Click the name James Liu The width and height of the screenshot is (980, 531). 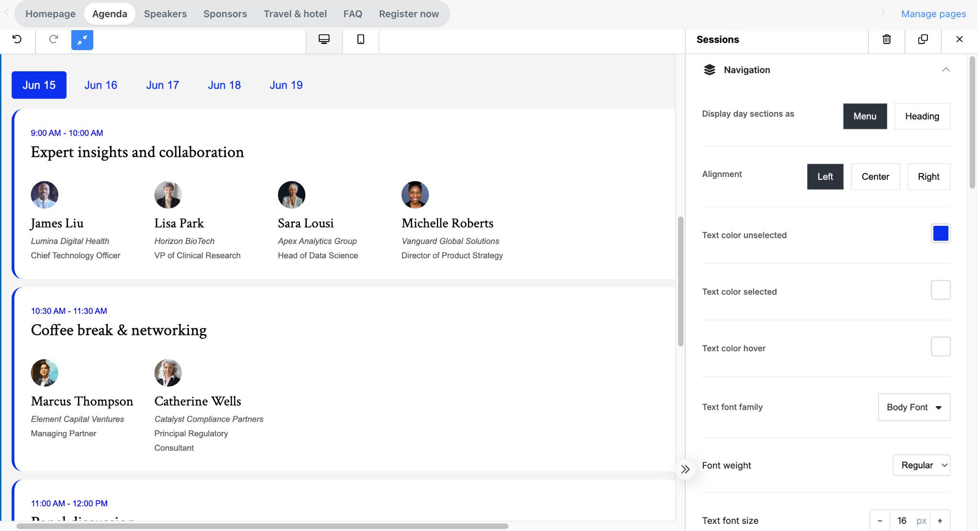pyautogui.click(x=57, y=223)
